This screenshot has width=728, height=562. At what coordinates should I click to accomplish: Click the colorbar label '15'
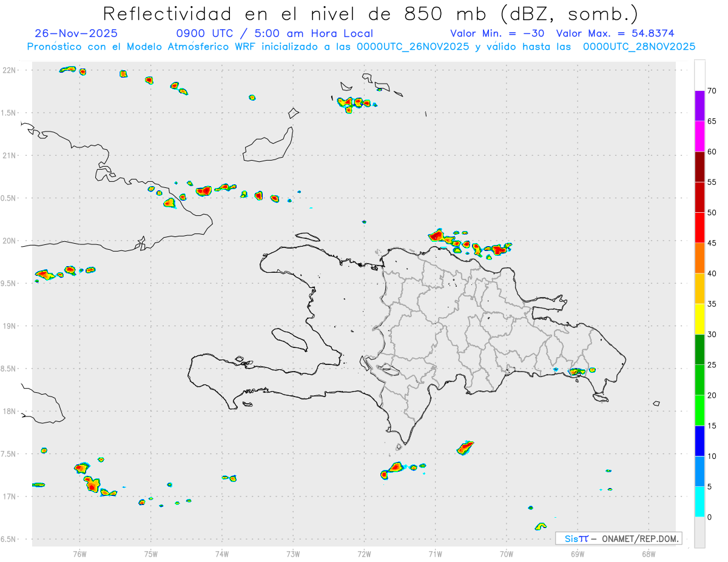(712, 426)
